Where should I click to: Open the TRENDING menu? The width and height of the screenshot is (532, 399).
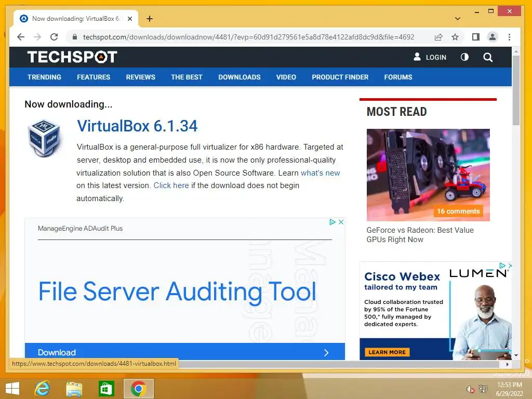44,77
